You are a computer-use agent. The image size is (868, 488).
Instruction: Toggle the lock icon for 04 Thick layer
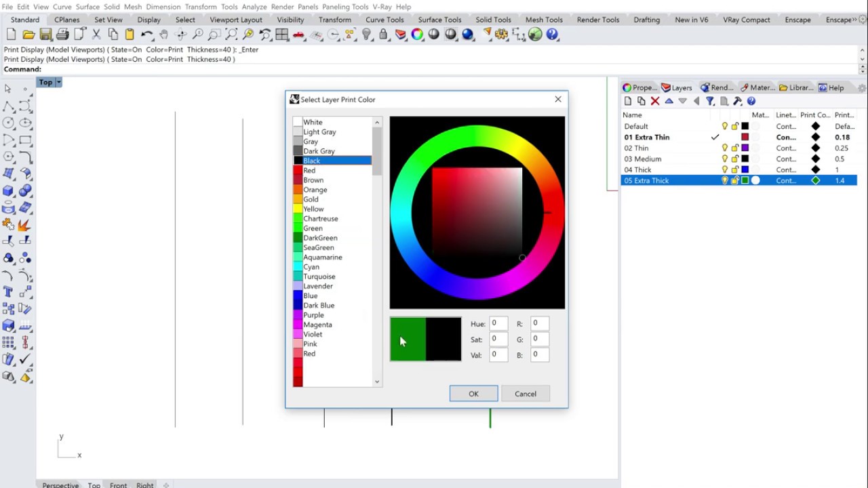point(735,169)
